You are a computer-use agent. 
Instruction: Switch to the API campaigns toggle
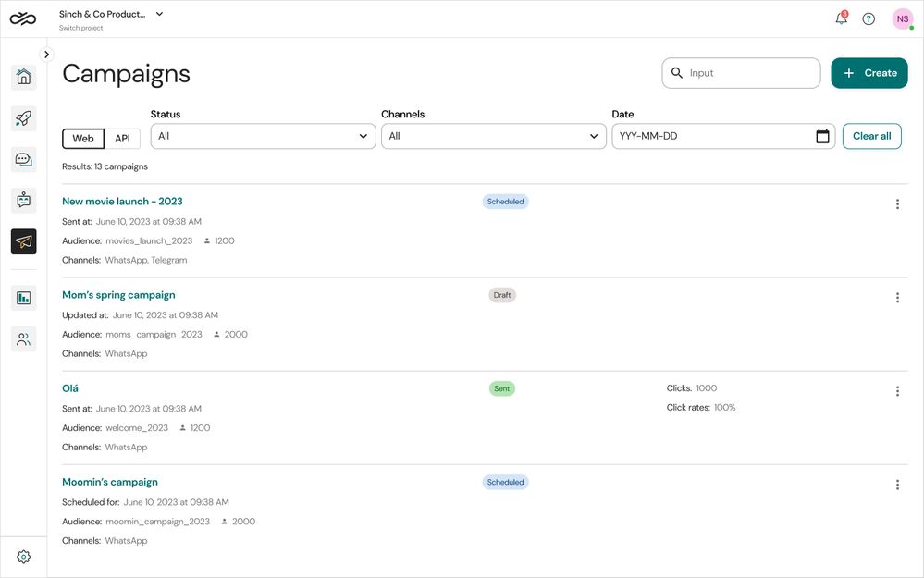click(x=122, y=139)
